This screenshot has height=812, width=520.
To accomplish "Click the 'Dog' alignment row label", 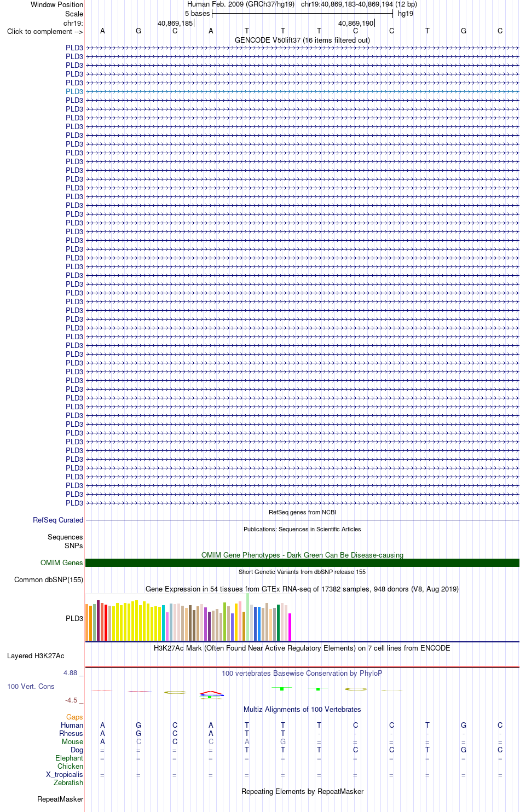I will pos(77,750).
